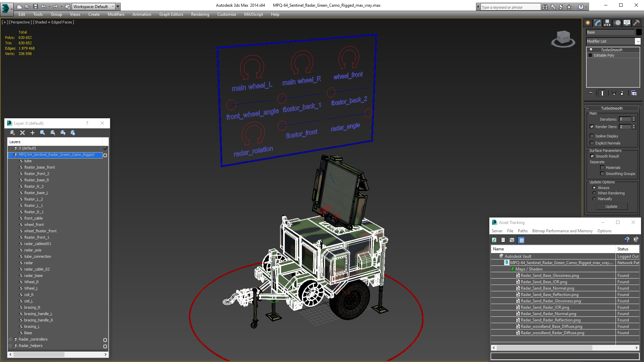Increase Iterations spinner value

634,118
